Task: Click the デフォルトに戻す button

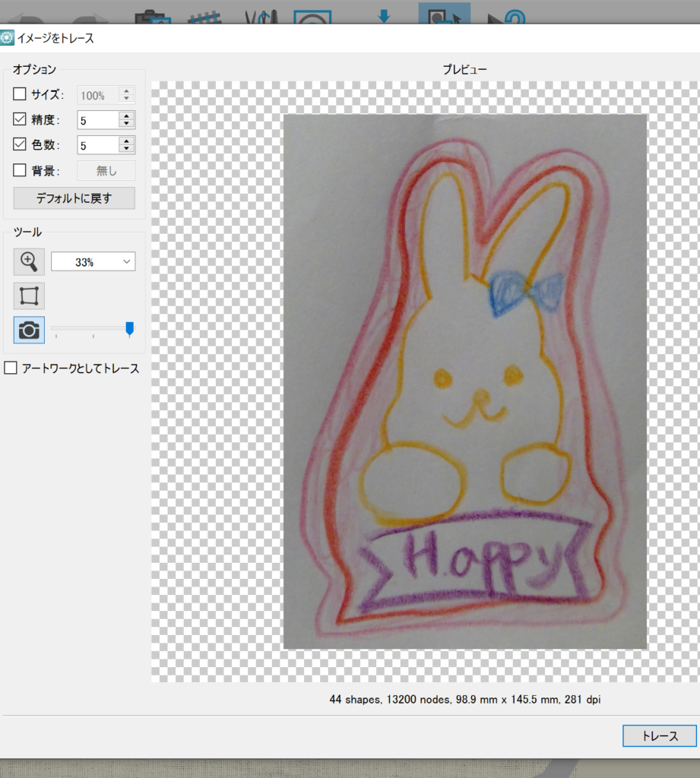Action: point(74,198)
